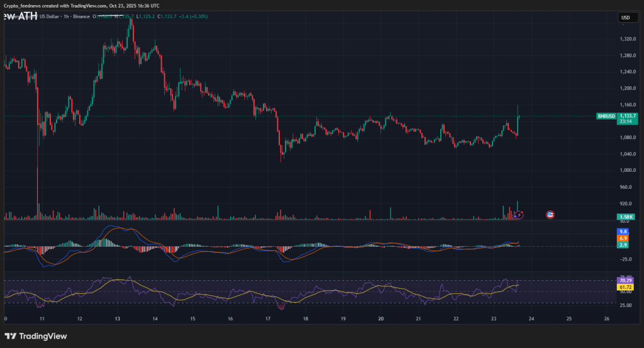Click the USD currency selector

click(x=625, y=18)
